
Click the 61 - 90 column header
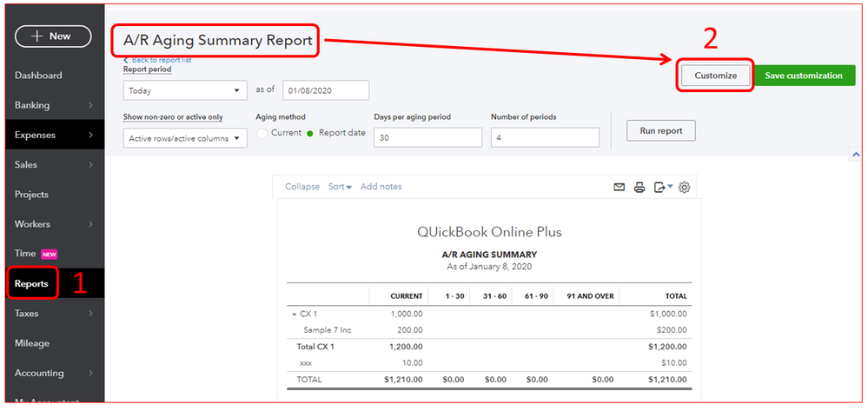pyautogui.click(x=536, y=296)
